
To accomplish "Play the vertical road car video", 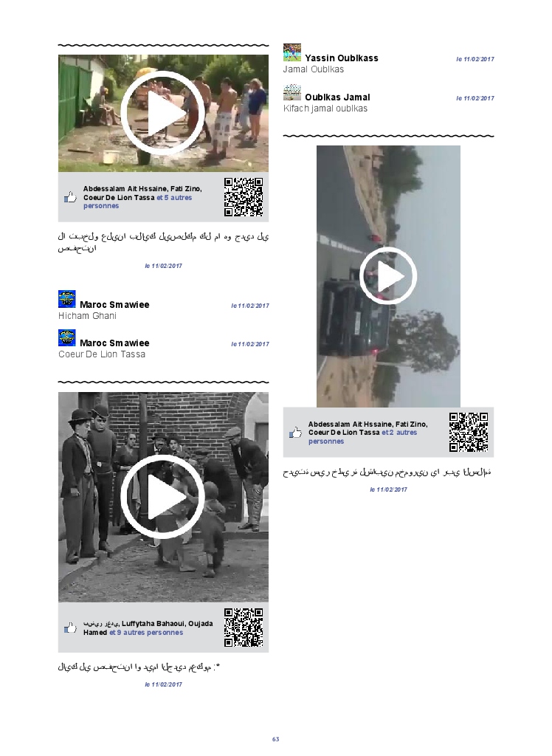I will (388, 276).
